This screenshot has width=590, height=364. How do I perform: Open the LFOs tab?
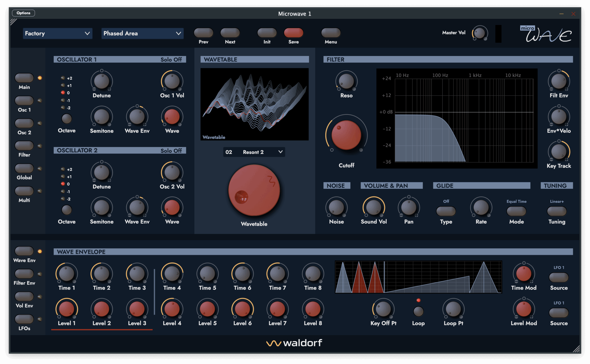24,319
